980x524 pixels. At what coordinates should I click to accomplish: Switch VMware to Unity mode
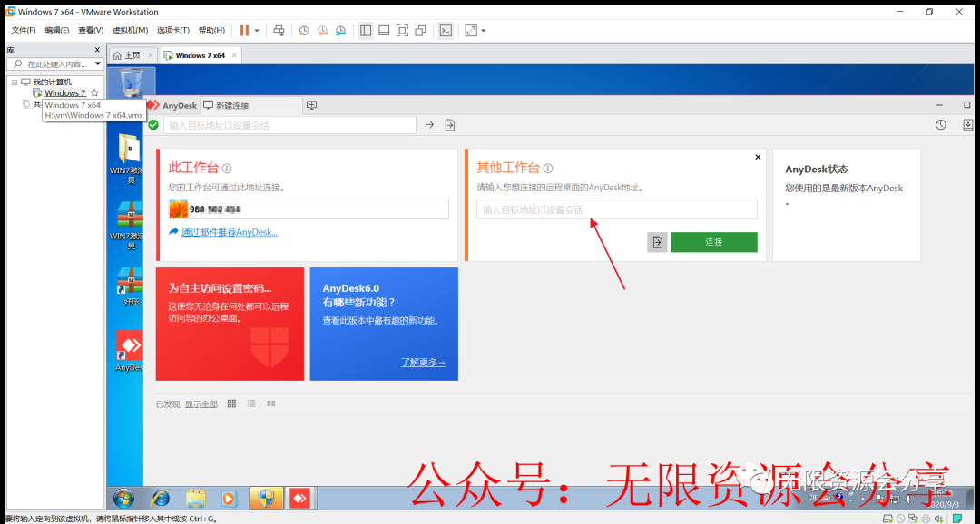421,30
